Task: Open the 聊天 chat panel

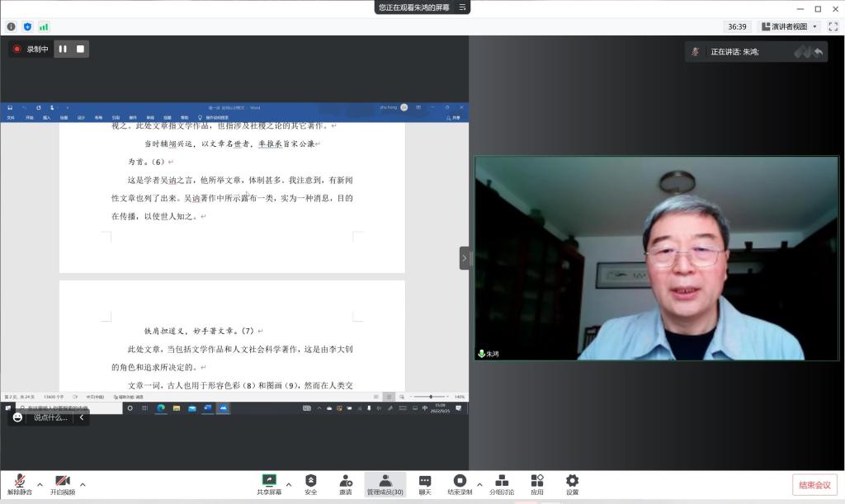Action: tap(424, 481)
